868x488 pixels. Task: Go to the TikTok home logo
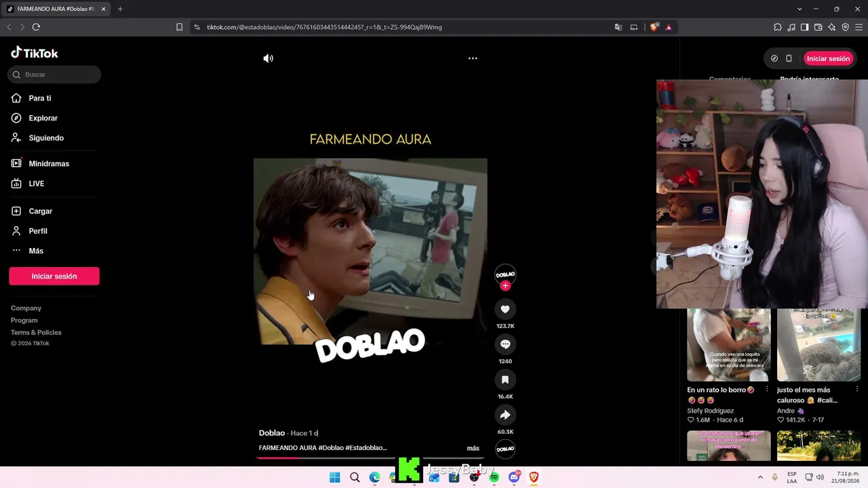click(x=35, y=53)
